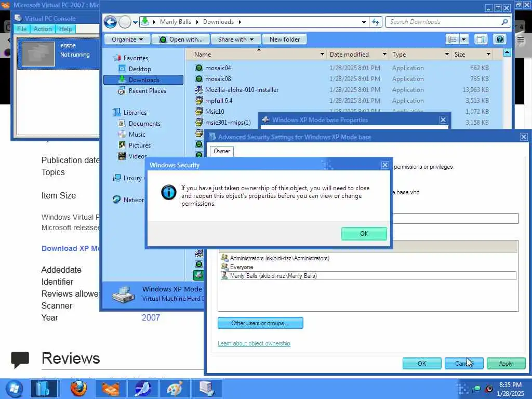Select the mpfull 6.4 file icon
Image resolution: width=532 pixels, height=399 pixels.
click(x=199, y=100)
